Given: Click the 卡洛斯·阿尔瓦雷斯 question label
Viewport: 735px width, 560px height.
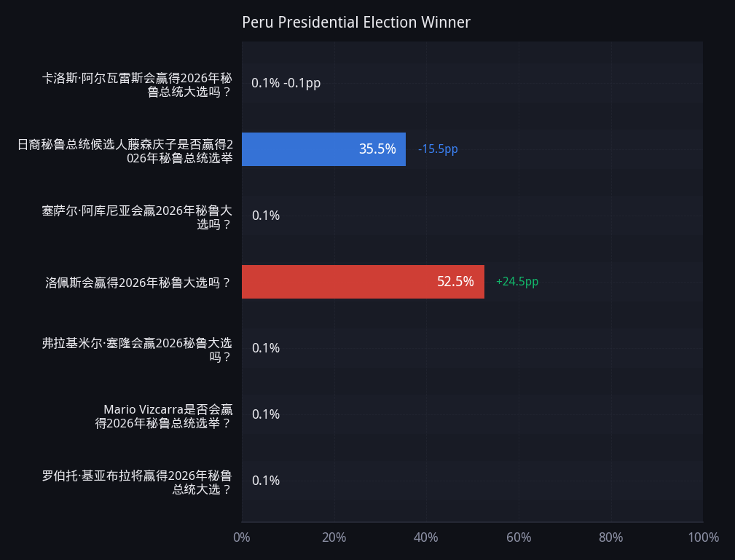Looking at the screenshot, I should (x=137, y=84).
